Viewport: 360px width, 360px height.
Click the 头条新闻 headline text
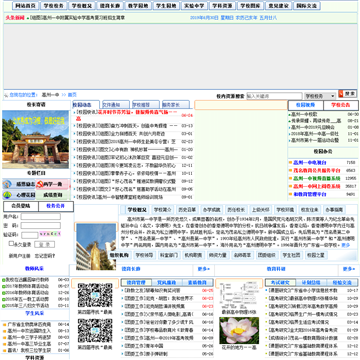[15, 18]
